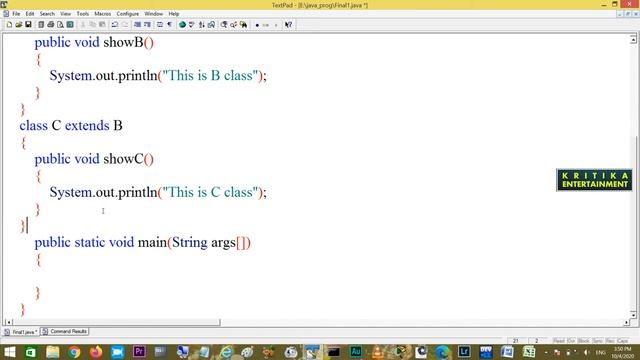Open the Help menu

(x=174, y=14)
